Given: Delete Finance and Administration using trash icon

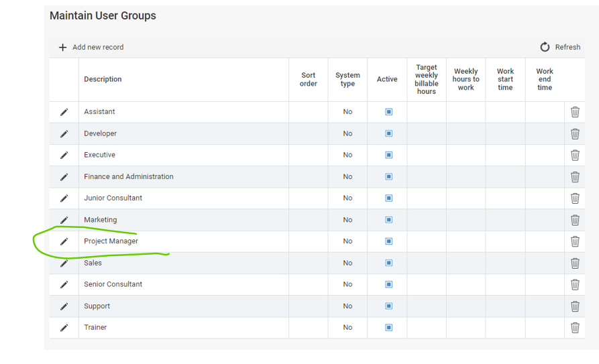Looking at the screenshot, I should (x=575, y=177).
